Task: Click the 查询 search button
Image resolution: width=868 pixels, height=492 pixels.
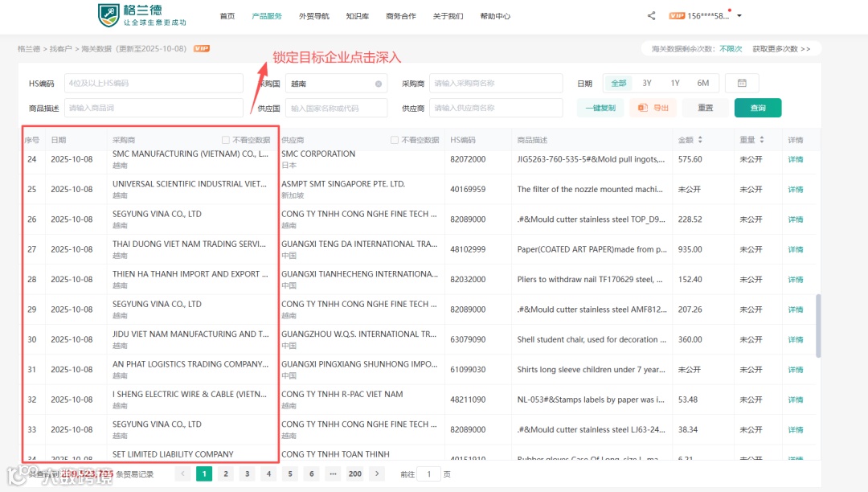Action: point(758,108)
